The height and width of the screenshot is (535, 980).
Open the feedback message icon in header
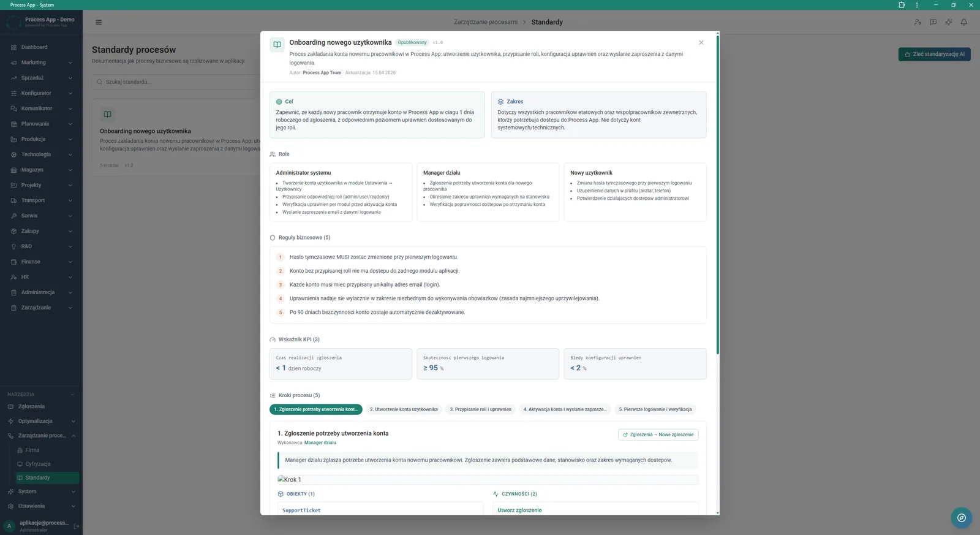(x=933, y=22)
